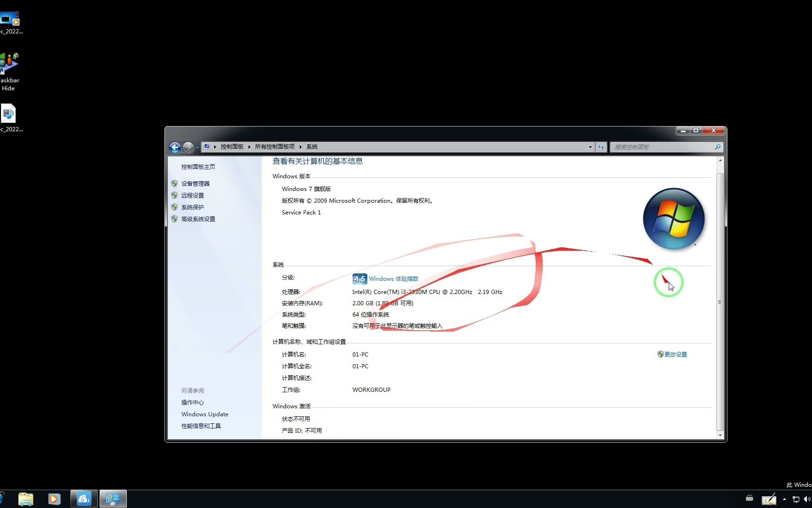The width and height of the screenshot is (812, 508).
Task: Click the network tray icon
Action: 796,499
